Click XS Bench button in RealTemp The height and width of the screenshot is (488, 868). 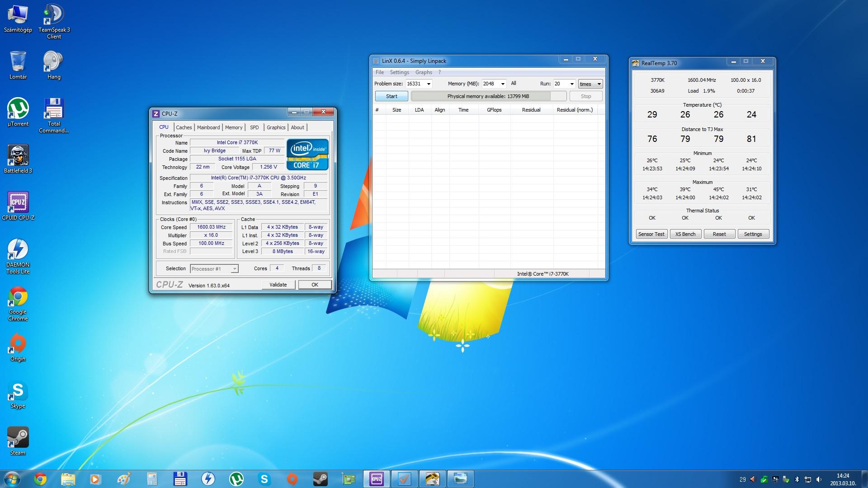point(685,234)
